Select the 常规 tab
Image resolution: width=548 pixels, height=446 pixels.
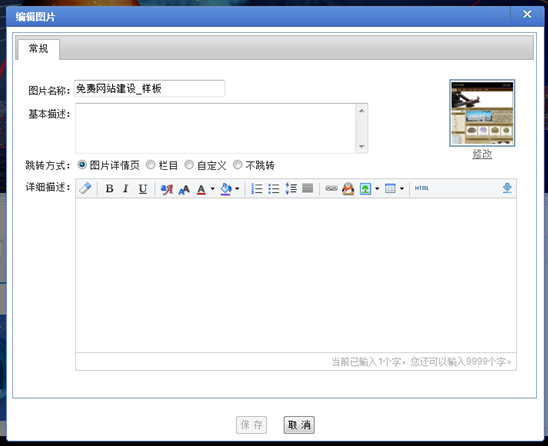[38, 49]
